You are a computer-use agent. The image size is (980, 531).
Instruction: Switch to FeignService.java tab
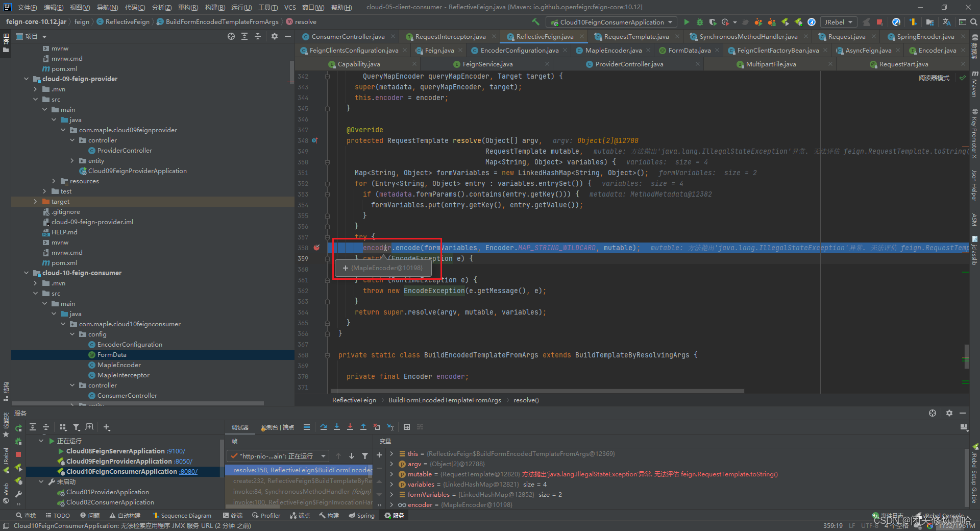[487, 64]
